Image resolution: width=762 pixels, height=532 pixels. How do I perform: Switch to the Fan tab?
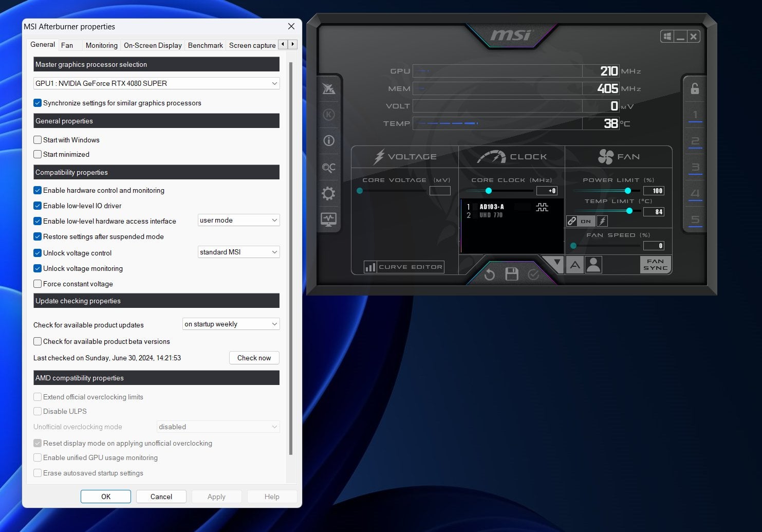pyautogui.click(x=67, y=45)
